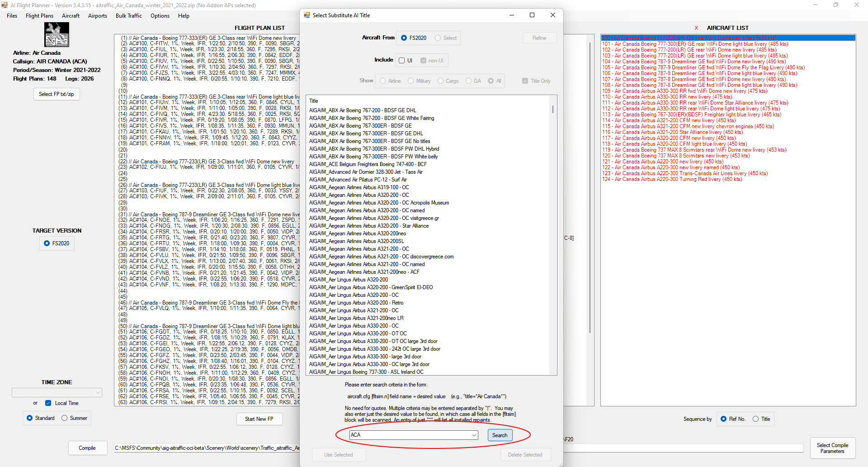Maximize the Select Substitute AI Title dialog
The width and height of the screenshot is (868, 467).
point(532,15)
